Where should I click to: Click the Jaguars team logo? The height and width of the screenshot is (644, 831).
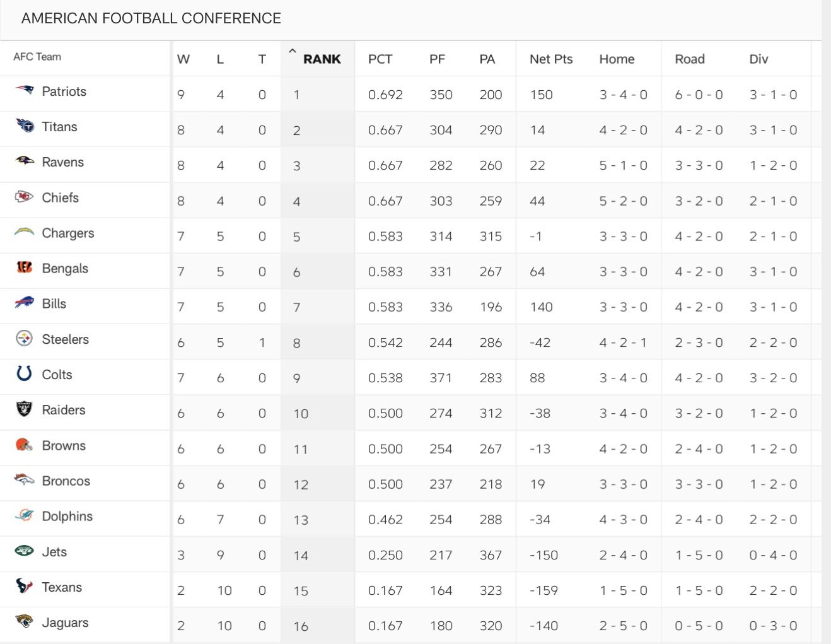click(x=24, y=621)
